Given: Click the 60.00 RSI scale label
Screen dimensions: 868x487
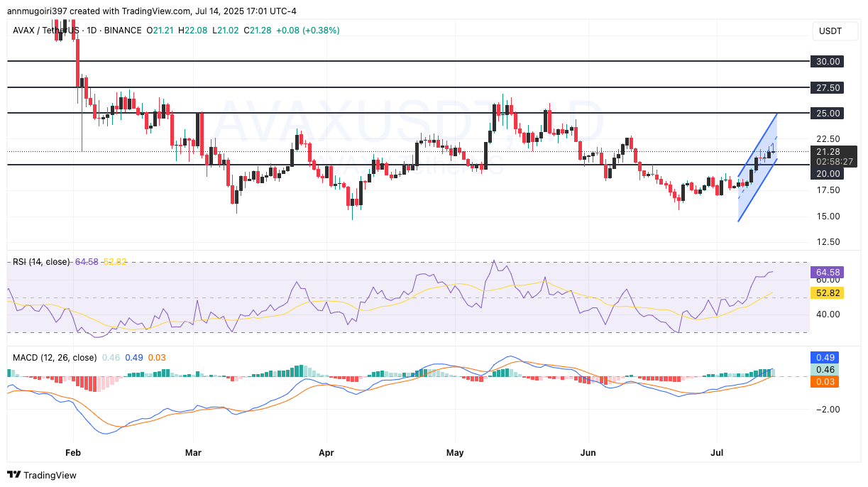Looking at the screenshot, I should click(828, 280).
